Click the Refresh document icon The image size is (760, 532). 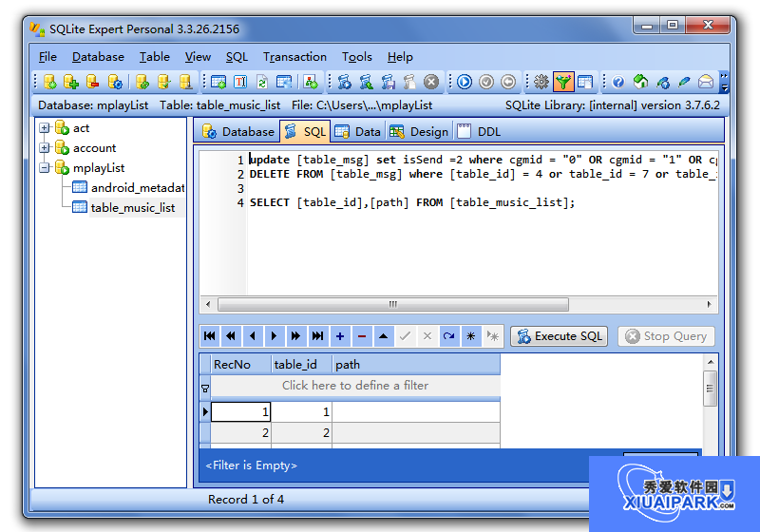tap(262, 82)
